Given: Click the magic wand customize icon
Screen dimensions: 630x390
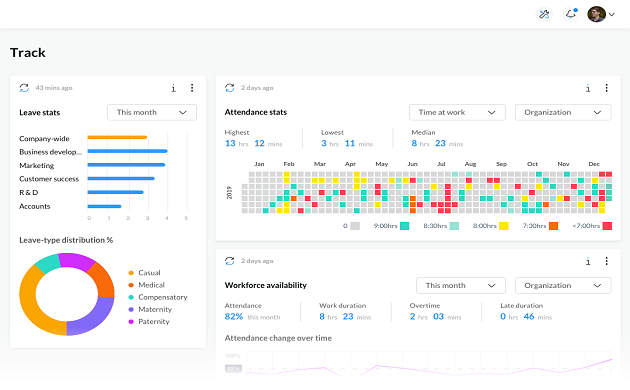Looking at the screenshot, I should (x=544, y=14).
